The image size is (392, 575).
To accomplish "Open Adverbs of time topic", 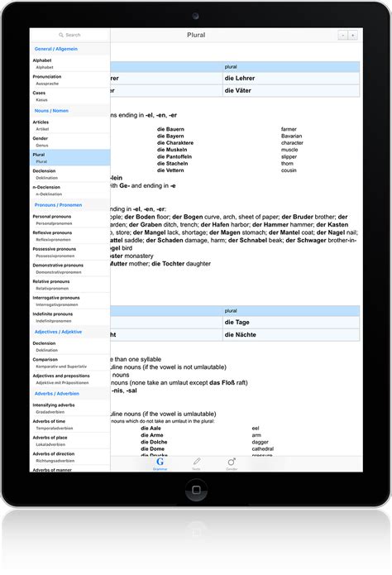I will point(69,424).
